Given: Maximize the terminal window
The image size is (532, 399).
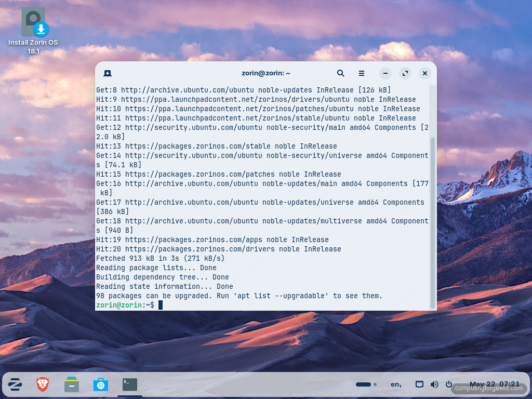Looking at the screenshot, I should [x=405, y=73].
